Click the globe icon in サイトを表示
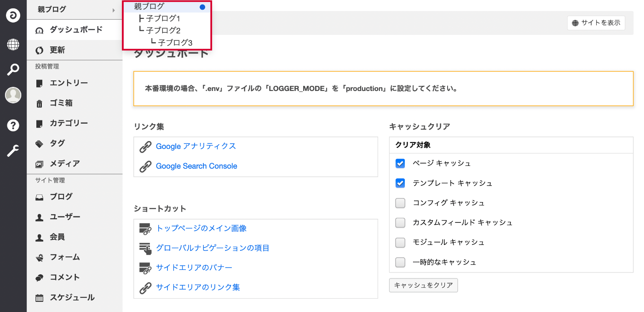The image size is (644, 312). coord(575,23)
